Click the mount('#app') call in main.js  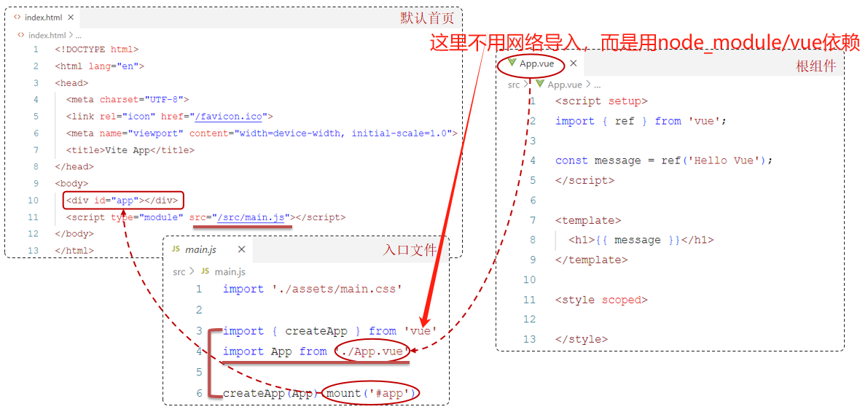371,394
